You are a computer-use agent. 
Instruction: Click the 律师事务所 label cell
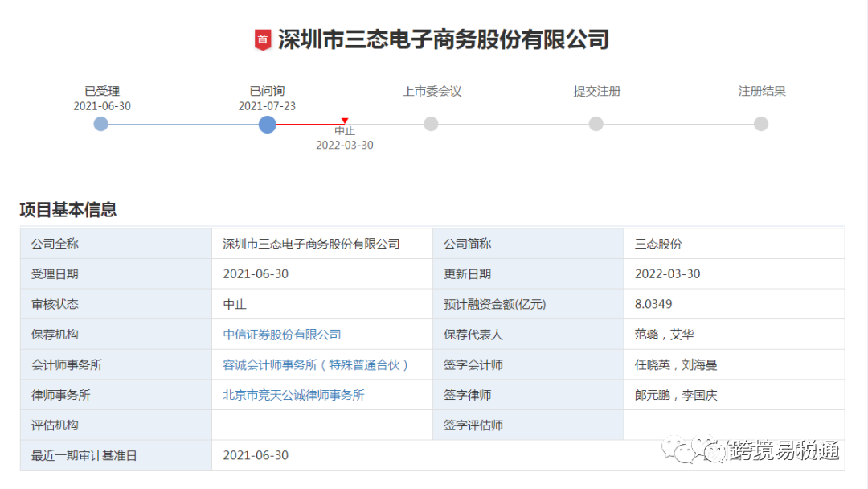pos(117,395)
